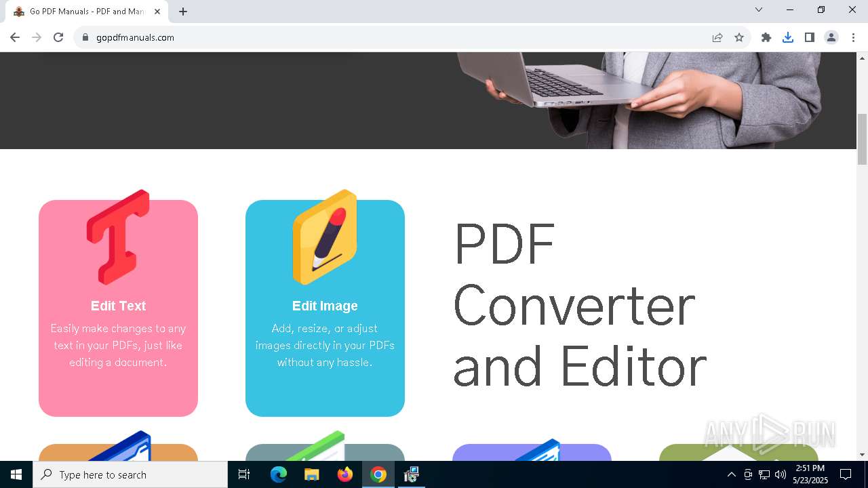Open the Edit Text feature card

coord(118,308)
